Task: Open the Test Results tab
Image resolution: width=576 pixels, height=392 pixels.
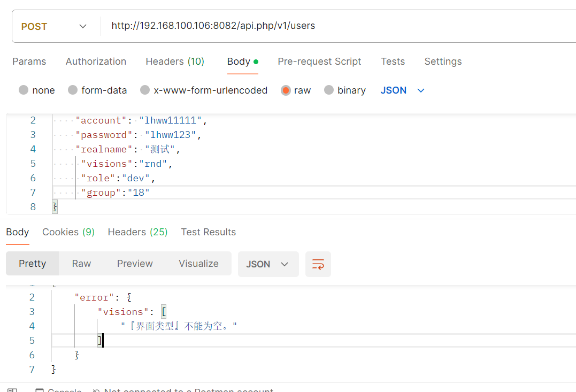Action: pos(208,232)
